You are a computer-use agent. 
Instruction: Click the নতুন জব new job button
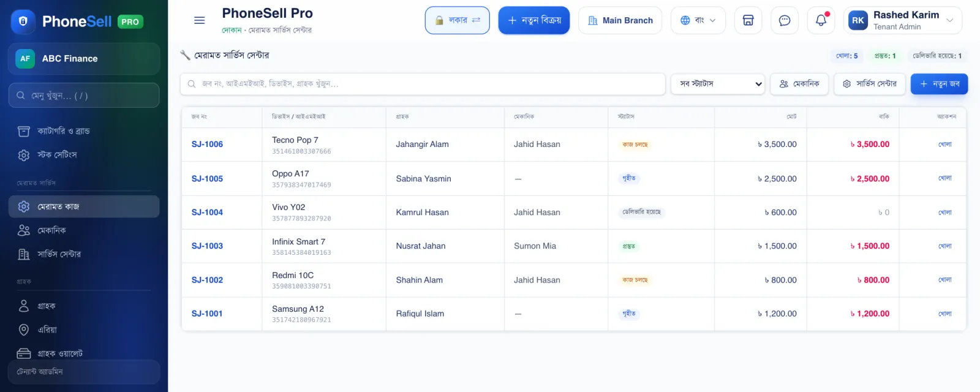(939, 84)
